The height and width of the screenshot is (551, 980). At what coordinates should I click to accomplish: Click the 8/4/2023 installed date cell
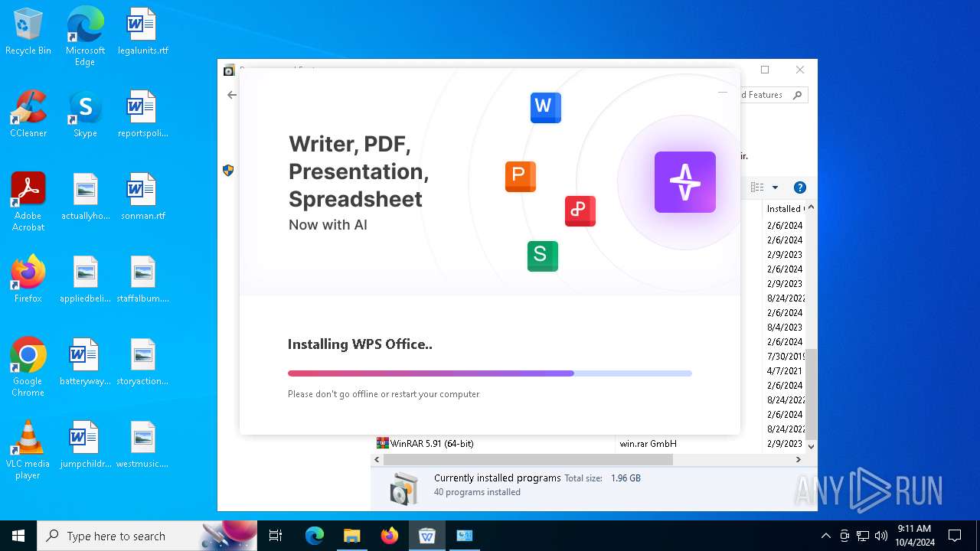785,328
